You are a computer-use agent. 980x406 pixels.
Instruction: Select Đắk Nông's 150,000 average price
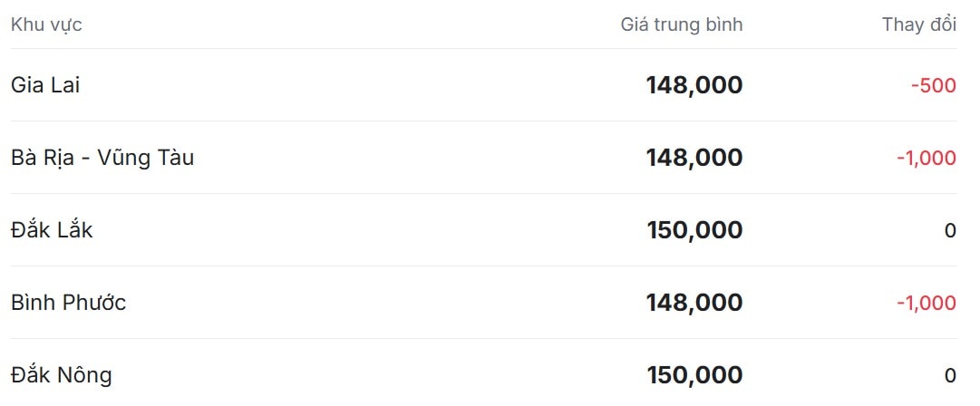coord(694,375)
